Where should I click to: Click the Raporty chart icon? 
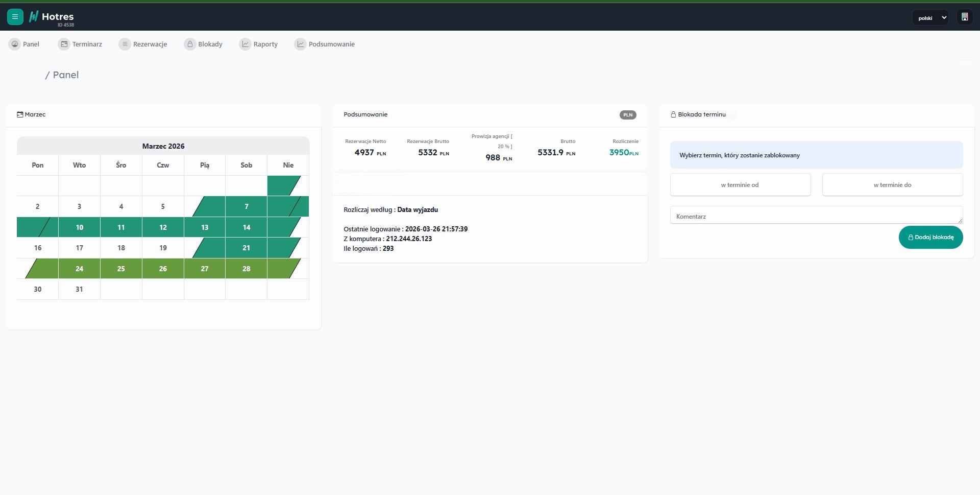(245, 44)
